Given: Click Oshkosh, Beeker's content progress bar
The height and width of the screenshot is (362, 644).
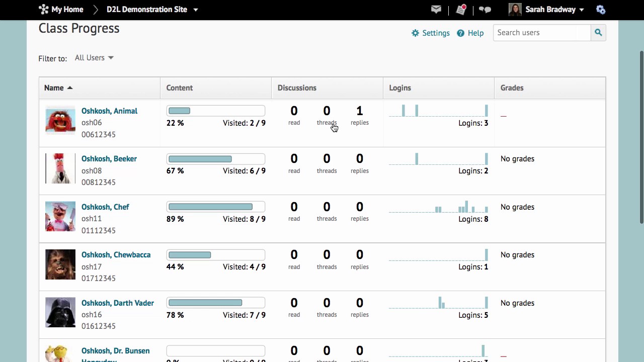Looking at the screenshot, I should (215, 159).
